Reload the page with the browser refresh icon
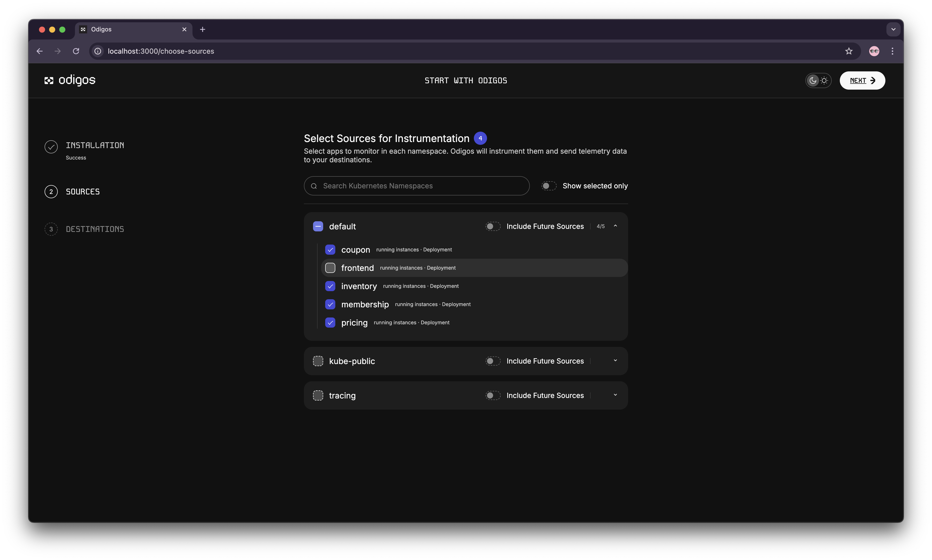The width and height of the screenshot is (932, 560). click(x=76, y=51)
